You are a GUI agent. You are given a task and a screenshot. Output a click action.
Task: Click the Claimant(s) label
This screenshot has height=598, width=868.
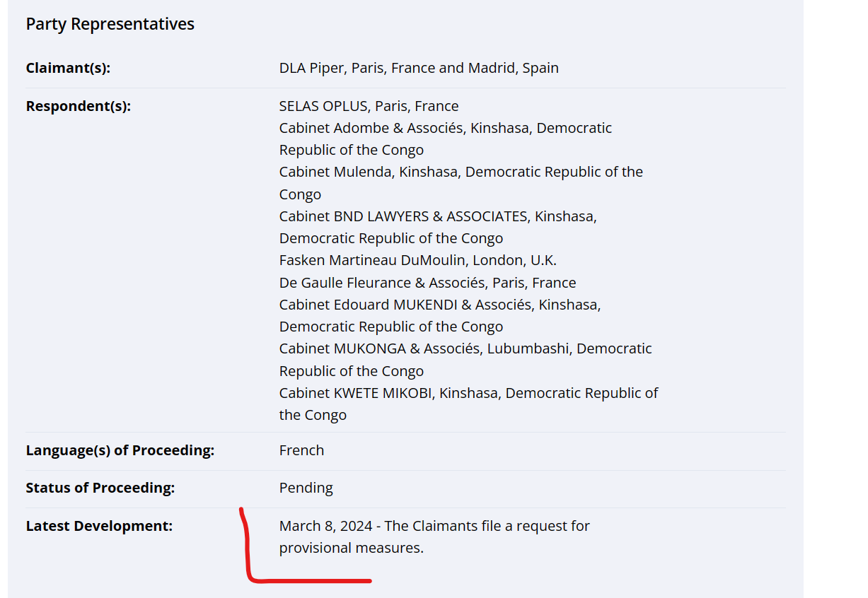68,68
